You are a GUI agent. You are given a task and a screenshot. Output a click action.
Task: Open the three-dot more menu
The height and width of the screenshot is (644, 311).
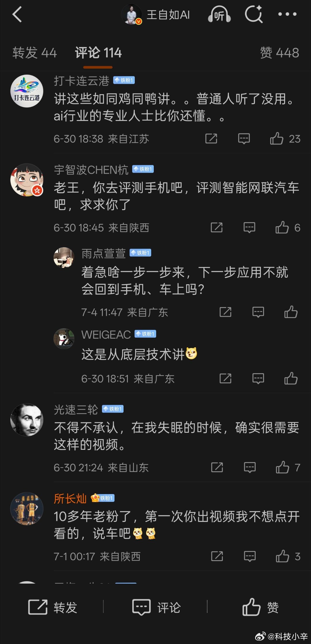pos(287,14)
